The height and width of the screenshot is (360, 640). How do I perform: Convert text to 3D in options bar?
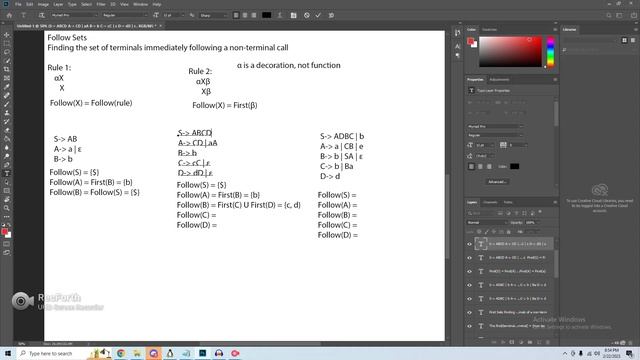tap(331, 15)
